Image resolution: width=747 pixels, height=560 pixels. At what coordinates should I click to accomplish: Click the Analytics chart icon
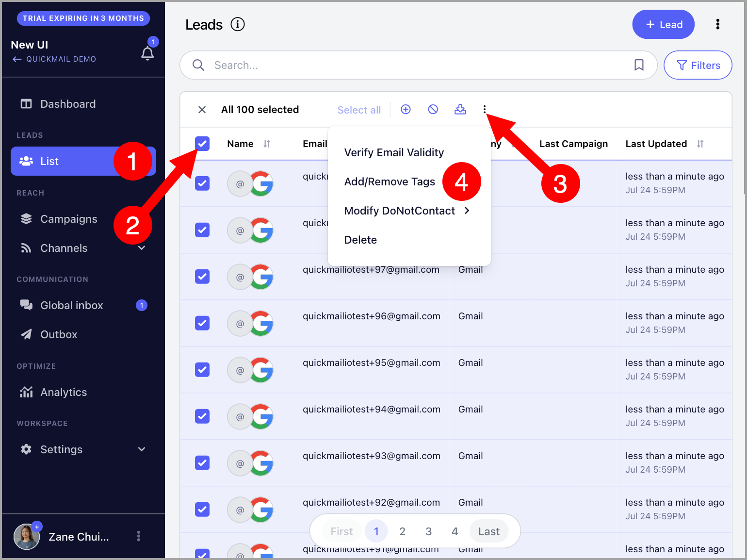pos(26,392)
